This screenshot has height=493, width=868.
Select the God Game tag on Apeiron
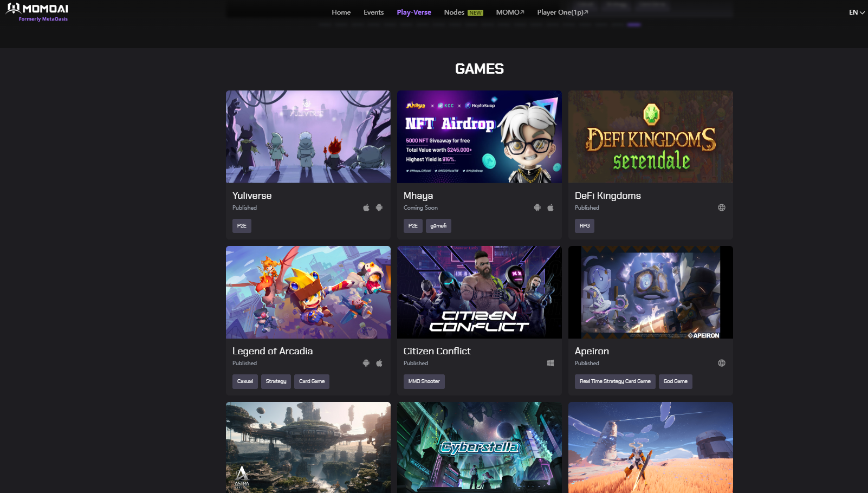tap(675, 381)
